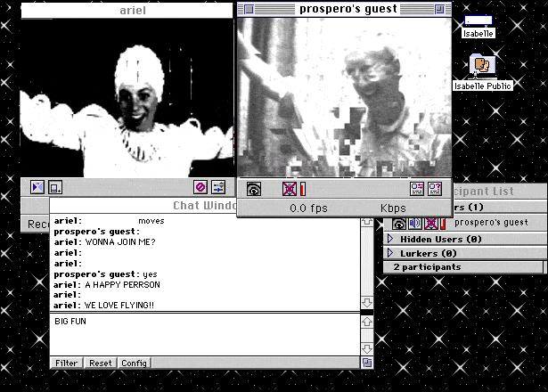Click the word 'moves' in the chat
548x392 pixels.
151,221
